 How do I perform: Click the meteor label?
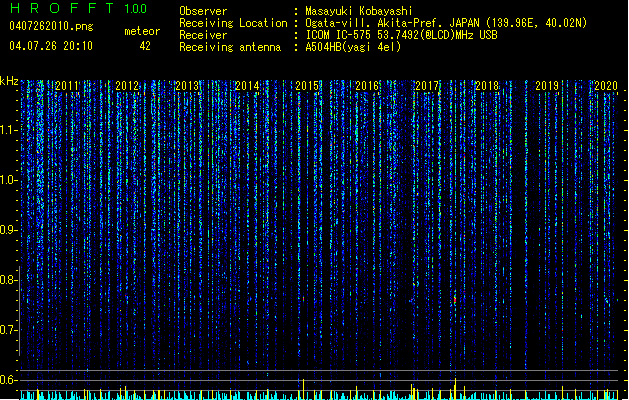coord(142,31)
